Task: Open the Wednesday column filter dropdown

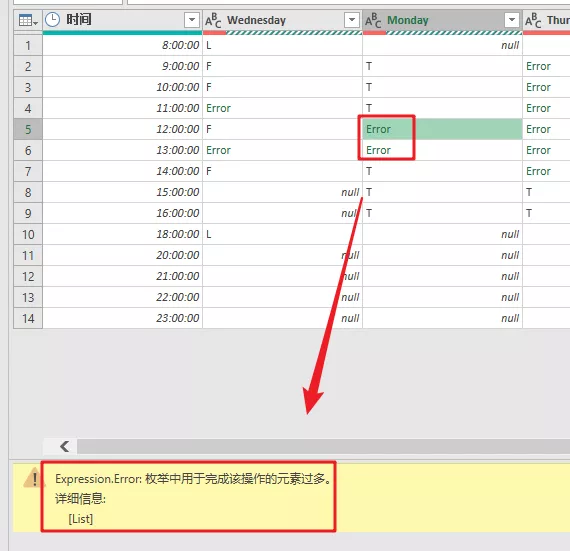Action: click(352, 20)
